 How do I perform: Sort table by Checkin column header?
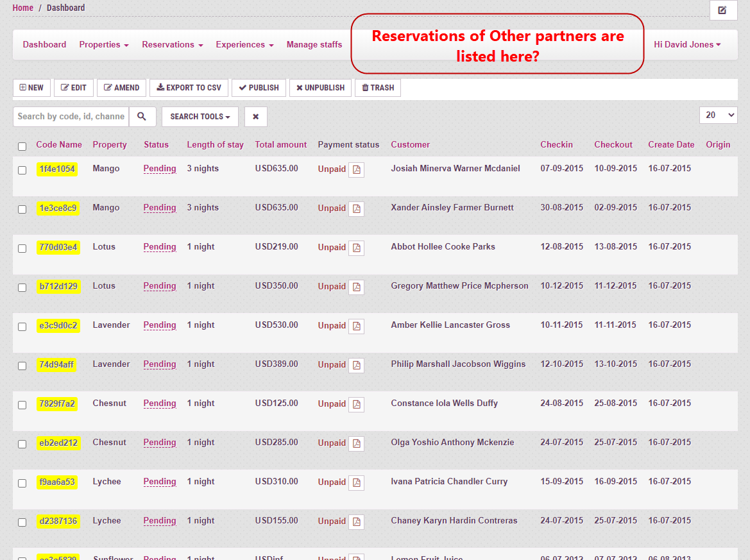[x=556, y=145]
